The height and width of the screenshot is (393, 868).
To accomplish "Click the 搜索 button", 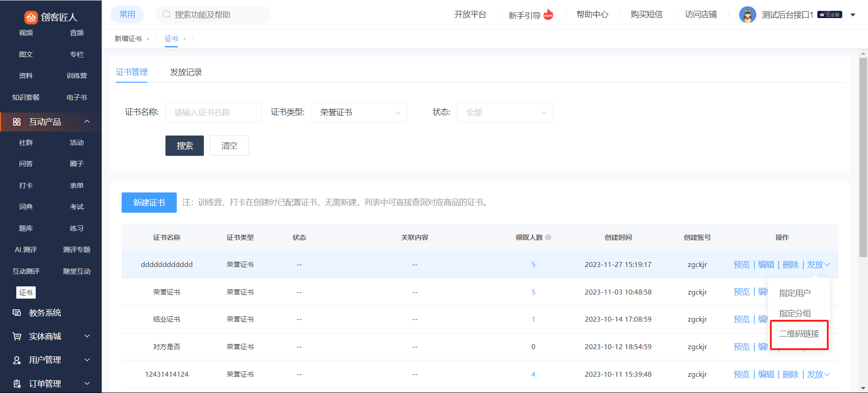I will coord(184,145).
